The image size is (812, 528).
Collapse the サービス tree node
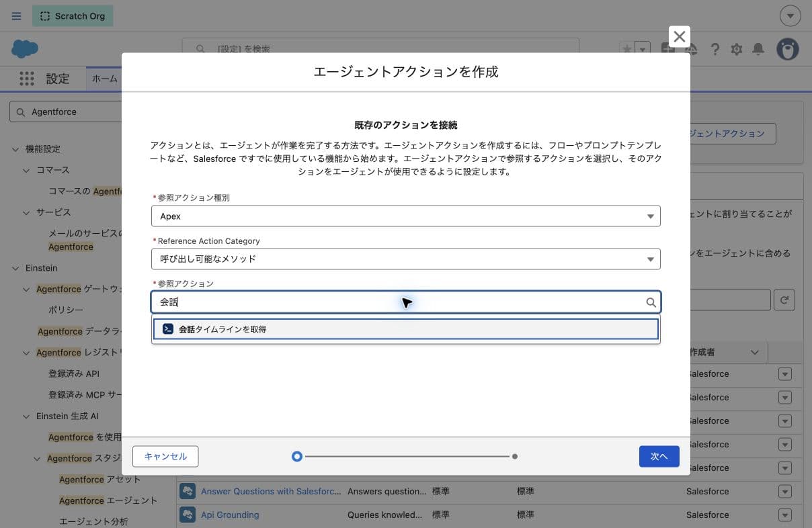[x=26, y=212]
